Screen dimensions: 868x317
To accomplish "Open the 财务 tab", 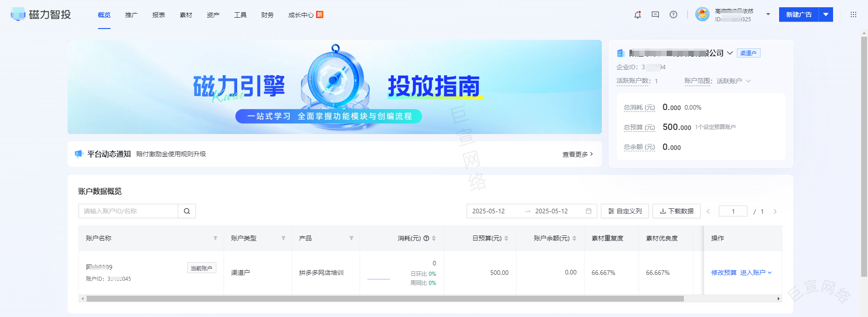I will tap(268, 15).
